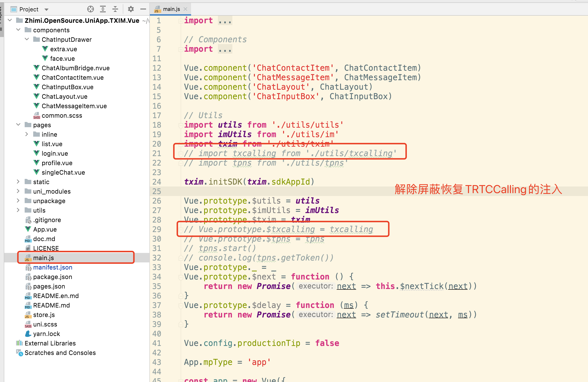The image size is (588, 382).
Task: Click line number 25 in gutter
Action: click(x=157, y=191)
